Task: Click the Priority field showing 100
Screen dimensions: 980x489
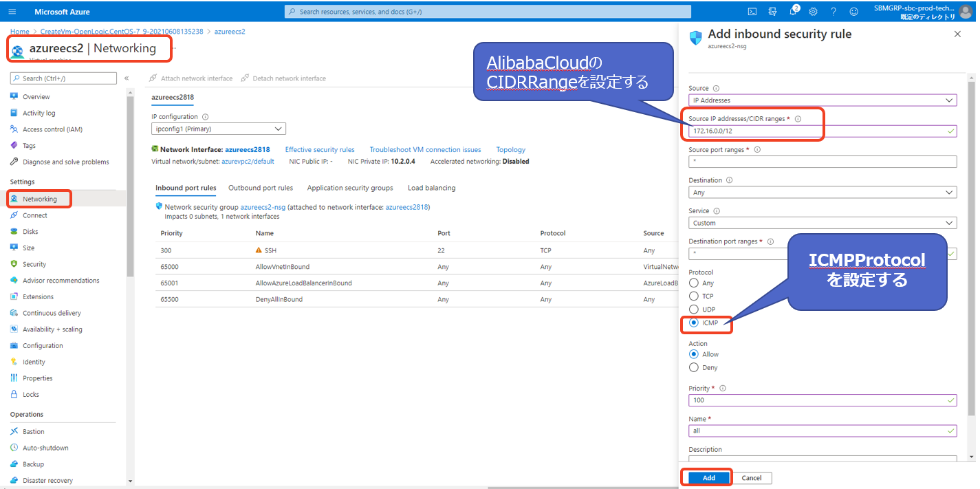Action: [x=823, y=400]
